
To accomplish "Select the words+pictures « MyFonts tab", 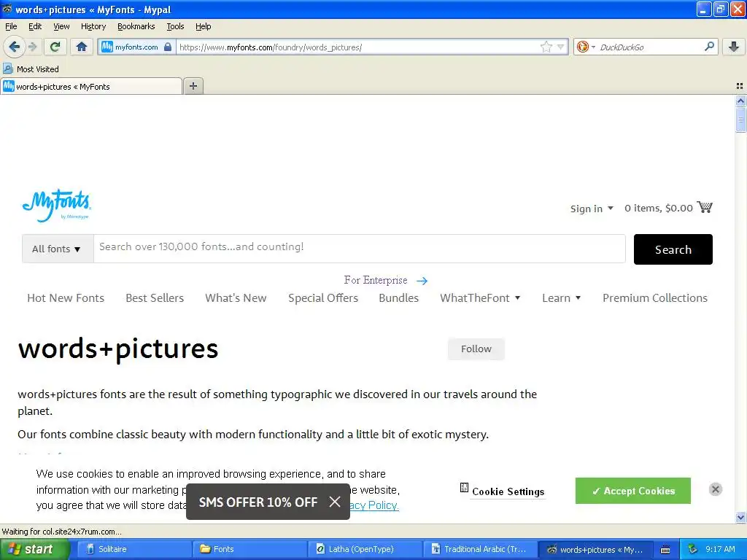I will [91, 87].
